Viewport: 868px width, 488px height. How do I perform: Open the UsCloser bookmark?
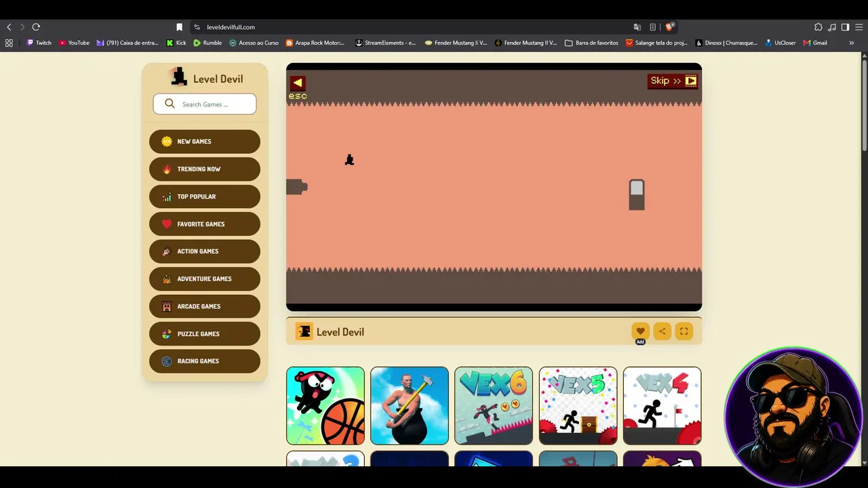[781, 43]
